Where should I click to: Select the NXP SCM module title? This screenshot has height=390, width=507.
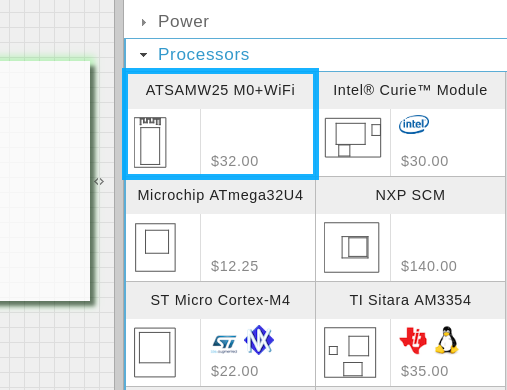(410, 195)
